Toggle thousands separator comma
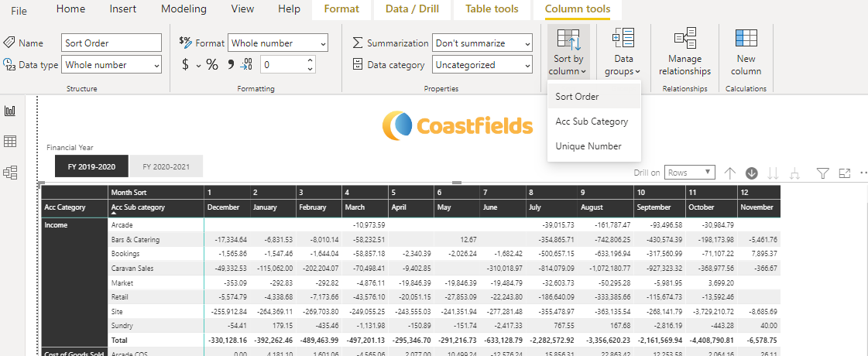Viewport: 868px width, 356px height. coord(231,65)
